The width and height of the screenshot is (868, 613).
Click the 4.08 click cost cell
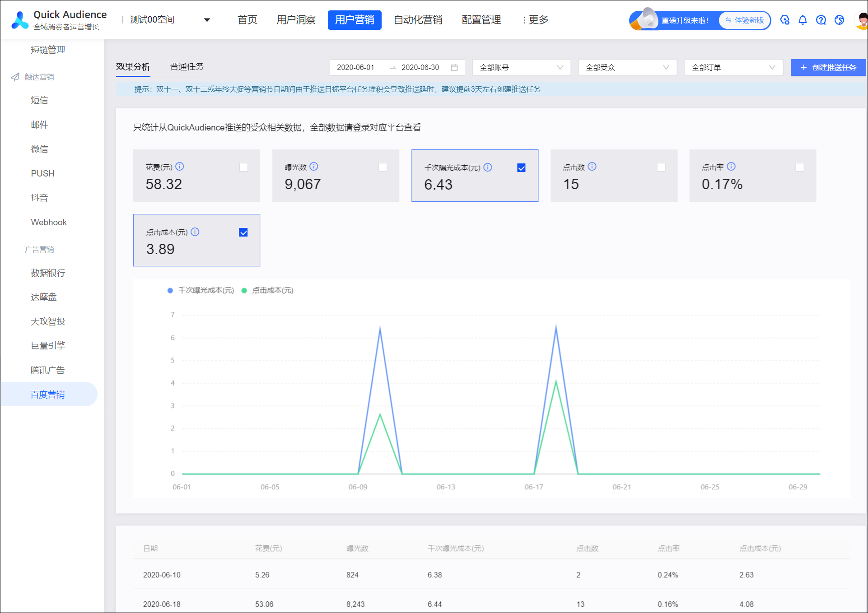tap(747, 604)
